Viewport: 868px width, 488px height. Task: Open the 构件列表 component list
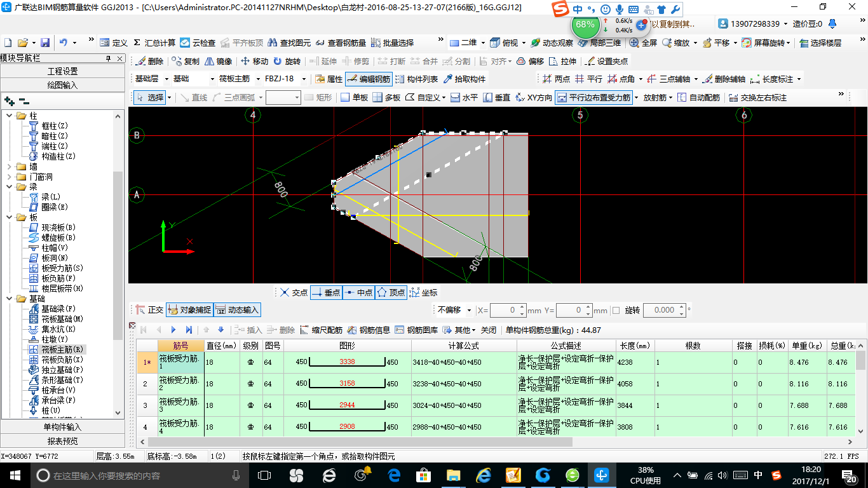417,79
